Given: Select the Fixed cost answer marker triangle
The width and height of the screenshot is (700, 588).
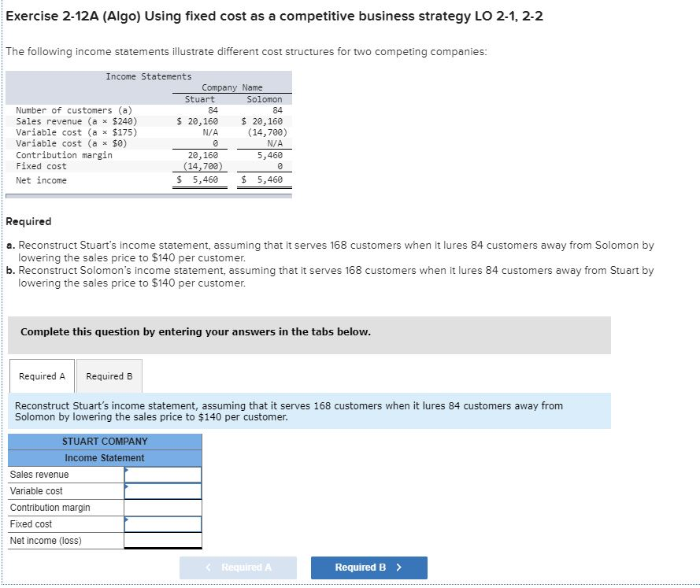Looking at the screenshot, I should coord(128,520).
